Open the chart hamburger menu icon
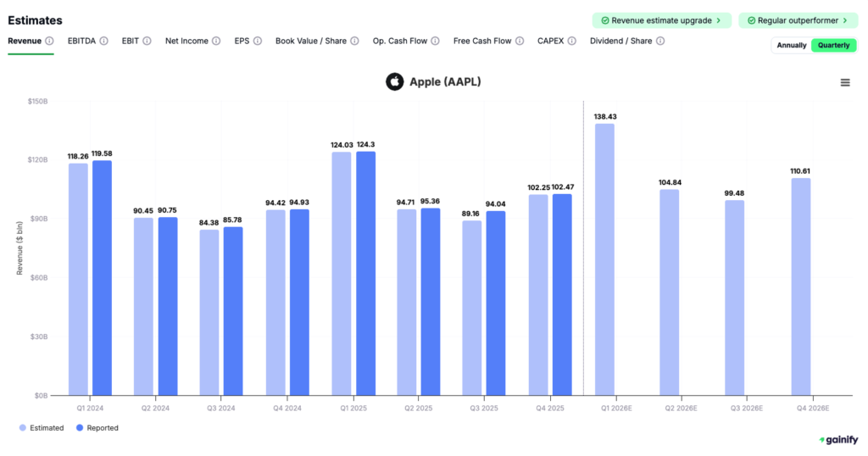The height and width of the screenshot is (456, 868). pos(845,82)
